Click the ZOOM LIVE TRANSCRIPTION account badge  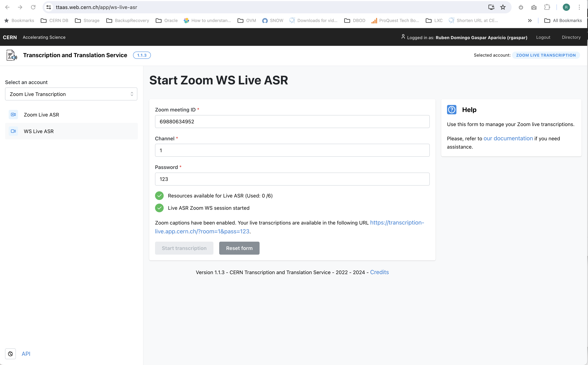click(x=546, y=55)
